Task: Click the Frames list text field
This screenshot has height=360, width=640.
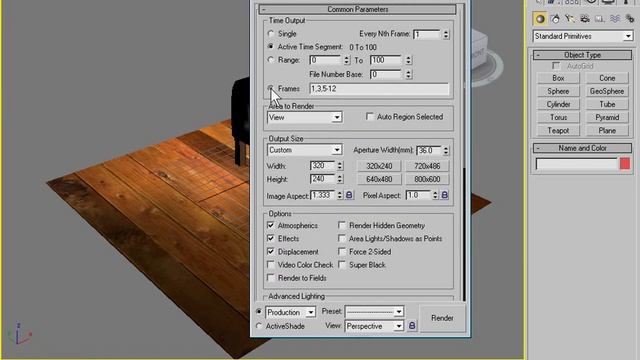Action: click(x=379, y=89)
